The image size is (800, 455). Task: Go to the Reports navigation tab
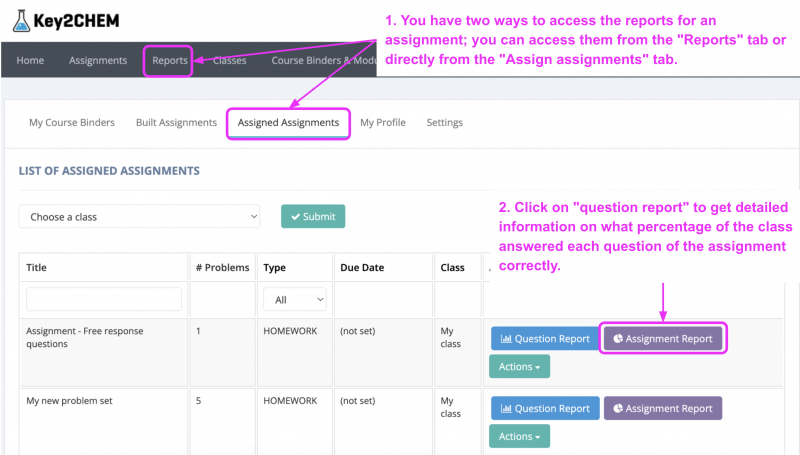click(169, 61)
